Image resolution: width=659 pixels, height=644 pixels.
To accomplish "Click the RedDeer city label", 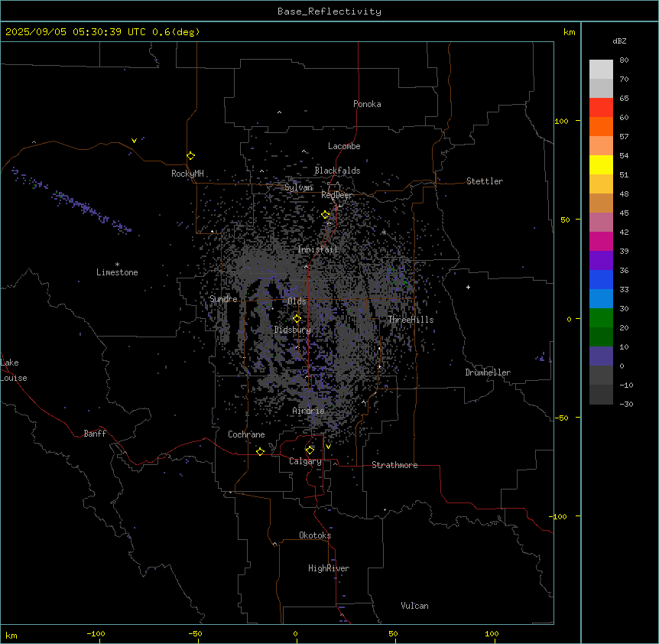I will coord(336,195).
